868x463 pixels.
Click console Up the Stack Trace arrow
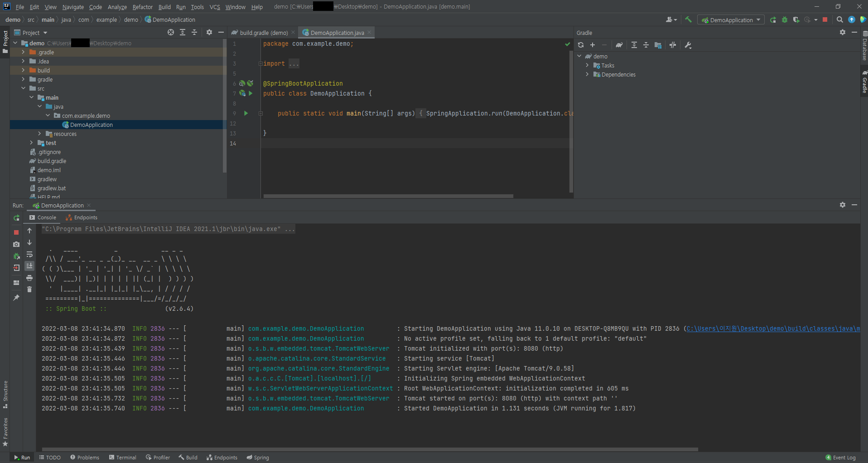click(29, 231)
